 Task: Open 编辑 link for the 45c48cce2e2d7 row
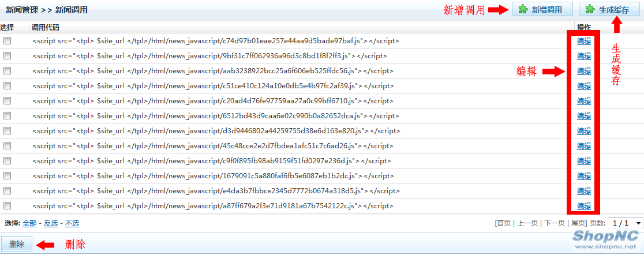[x=583, y=146]
